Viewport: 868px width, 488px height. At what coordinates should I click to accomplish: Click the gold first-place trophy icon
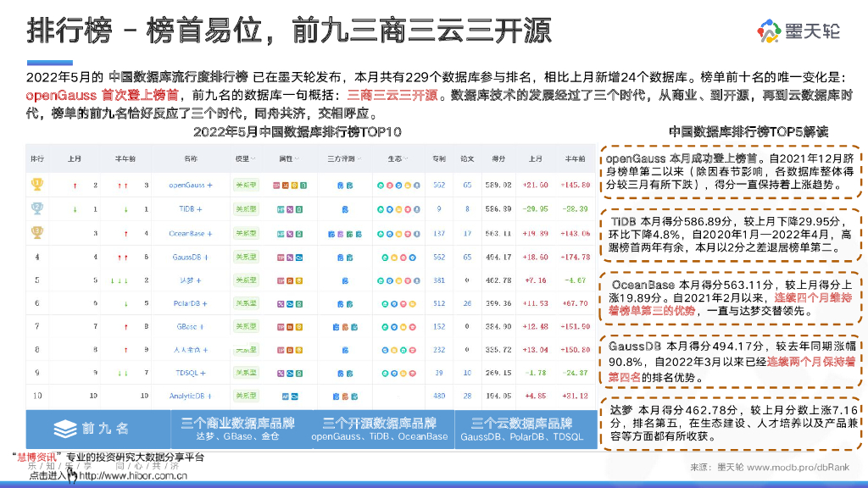[x=37, y=184]
